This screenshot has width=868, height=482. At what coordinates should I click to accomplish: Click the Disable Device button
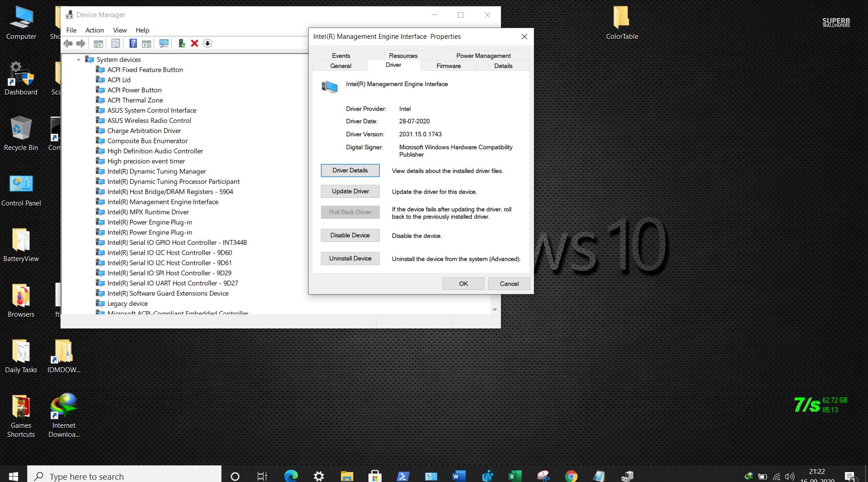tap(350, 235)
